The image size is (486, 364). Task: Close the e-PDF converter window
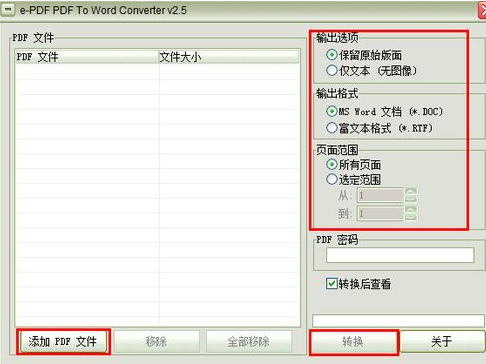[x=482, y=10]
